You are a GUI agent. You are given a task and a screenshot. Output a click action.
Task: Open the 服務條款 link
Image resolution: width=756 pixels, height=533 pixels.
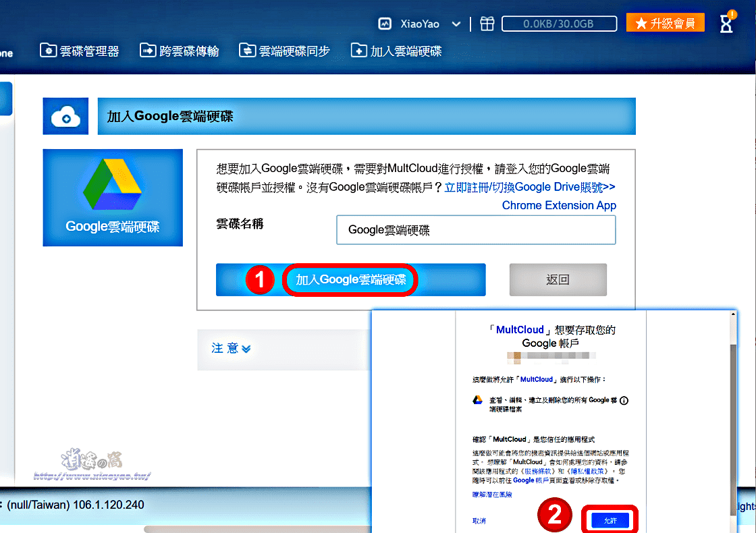pyautogui.click(x=537, y=472)
